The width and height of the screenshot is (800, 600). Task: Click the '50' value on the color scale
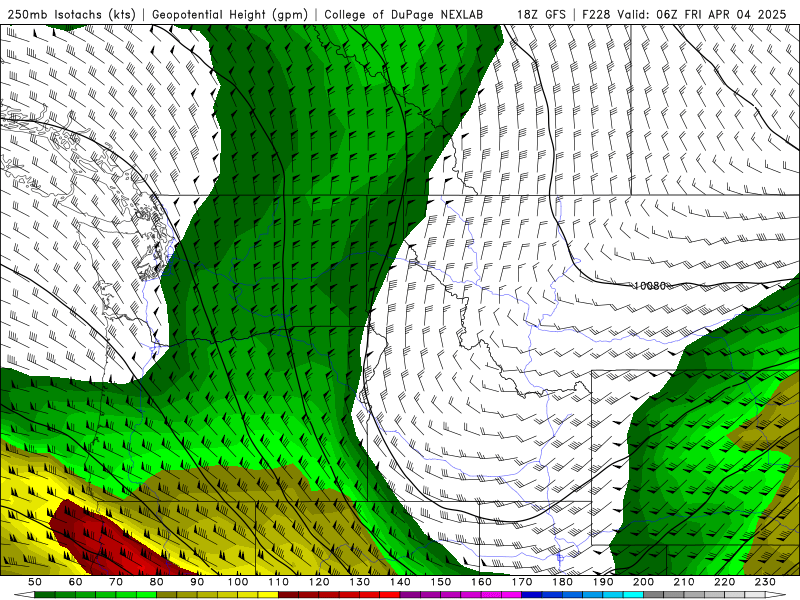point(35,582)
